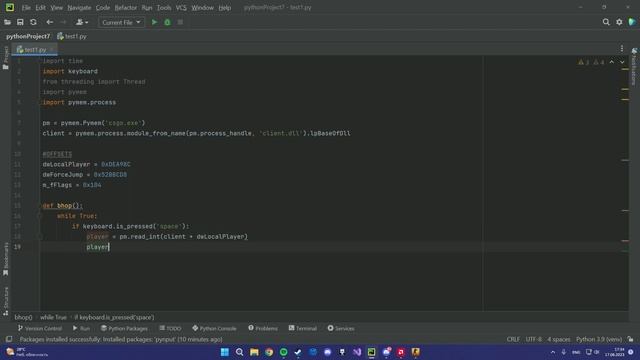The width and height of the screenshot is (640, 360).
Task: Open File Explorer from the taskbar
Action: [254, 352]
